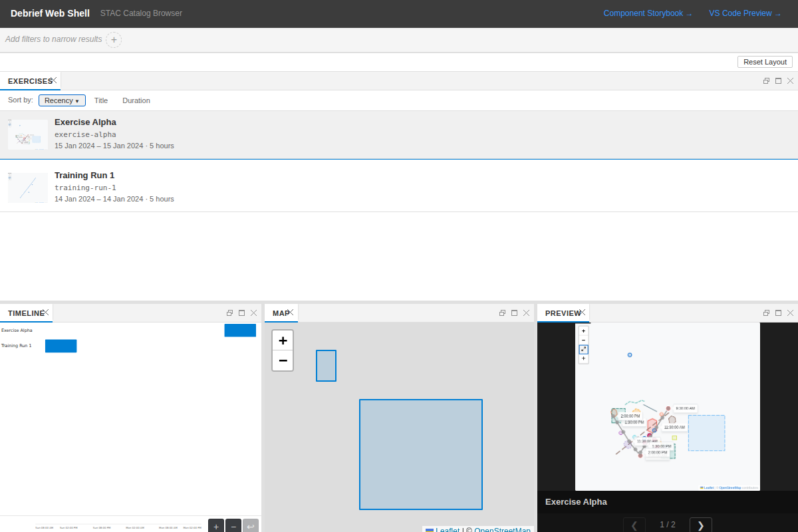Switch sorting to Title
The width and height of the screenshot is (798, 532).
coord(101,100)
